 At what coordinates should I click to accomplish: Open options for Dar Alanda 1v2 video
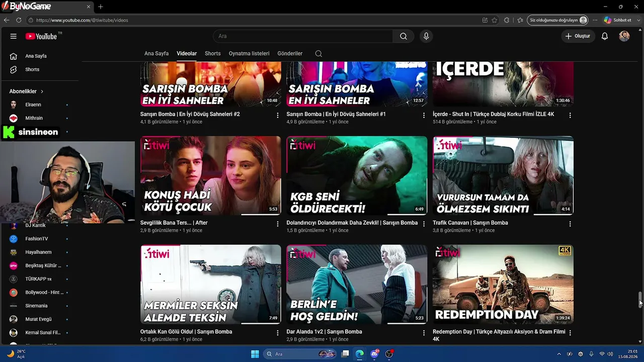pos(424,333)
